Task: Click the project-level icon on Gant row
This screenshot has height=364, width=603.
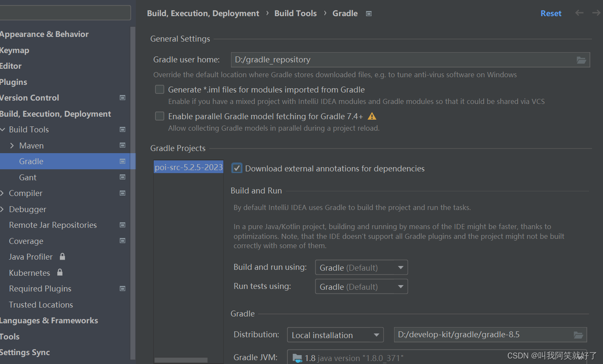Action: click(x=122, y=177)
